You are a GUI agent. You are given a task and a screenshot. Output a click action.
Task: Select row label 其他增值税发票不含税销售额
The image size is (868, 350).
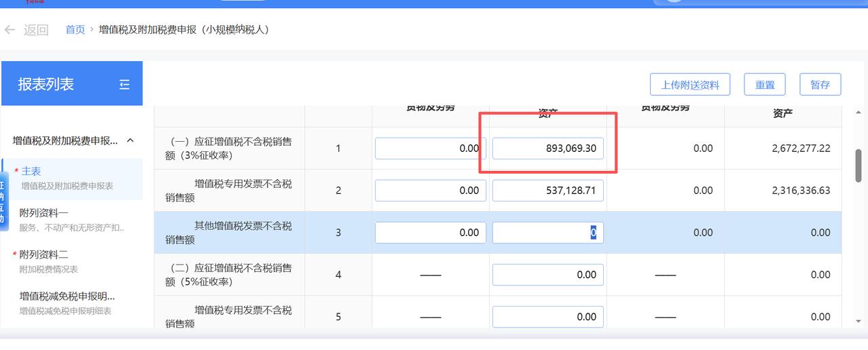[x=229, y=233]
